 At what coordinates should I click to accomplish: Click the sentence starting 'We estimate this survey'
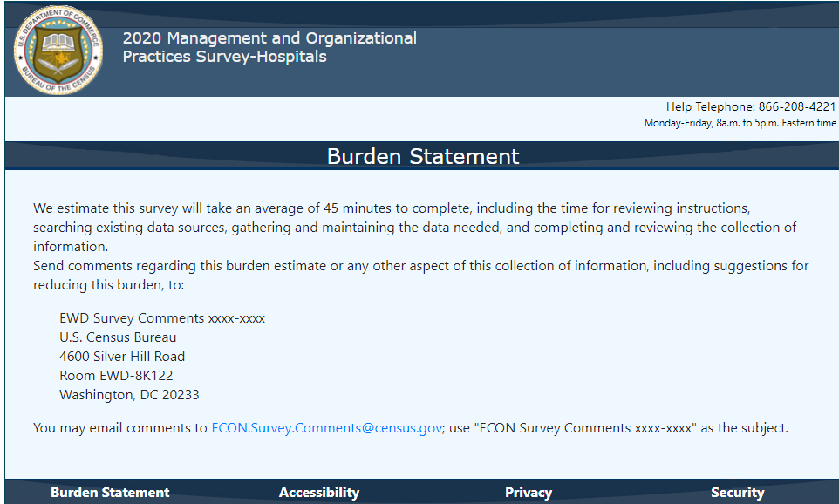(414, 228)
